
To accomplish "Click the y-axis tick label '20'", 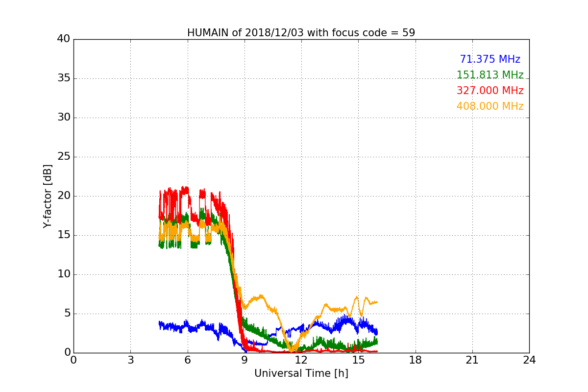I will [63, 196].
